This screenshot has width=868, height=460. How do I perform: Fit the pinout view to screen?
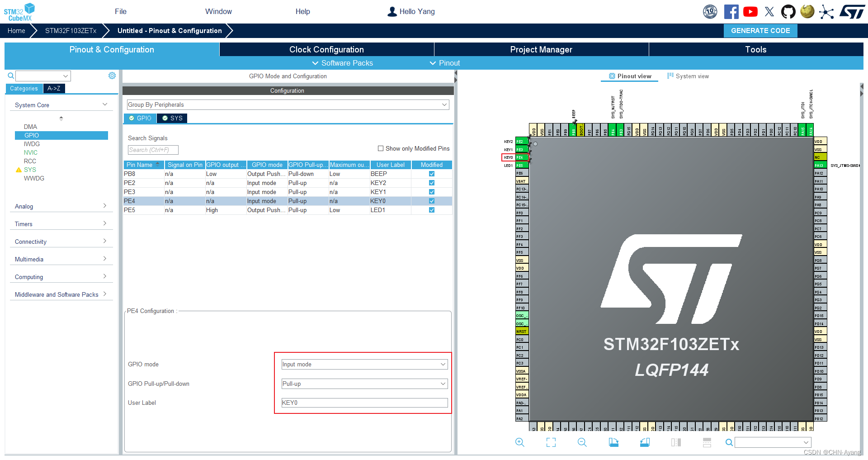[551, 442]
